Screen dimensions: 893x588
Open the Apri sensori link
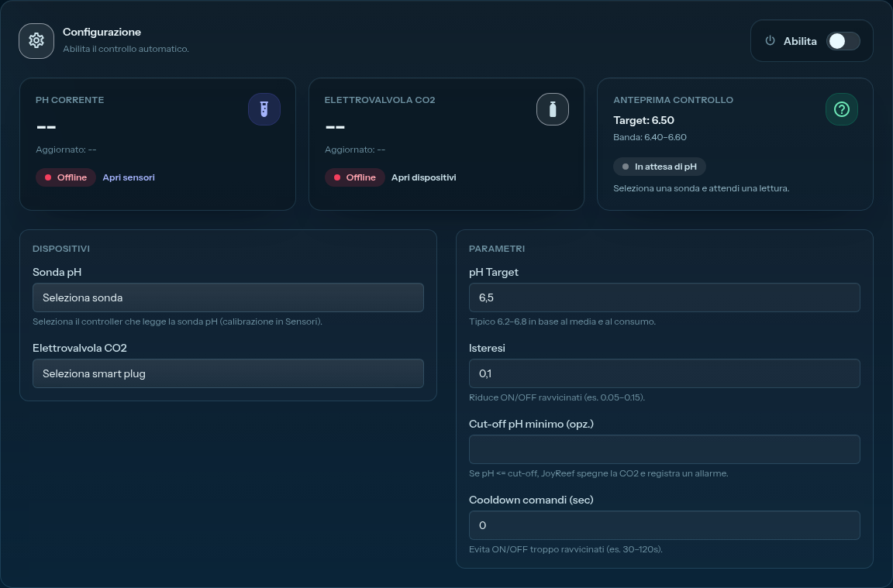point(129,177)
